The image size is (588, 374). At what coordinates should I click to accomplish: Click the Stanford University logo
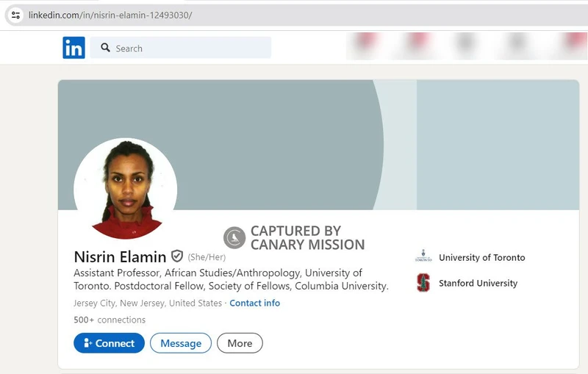423,283
